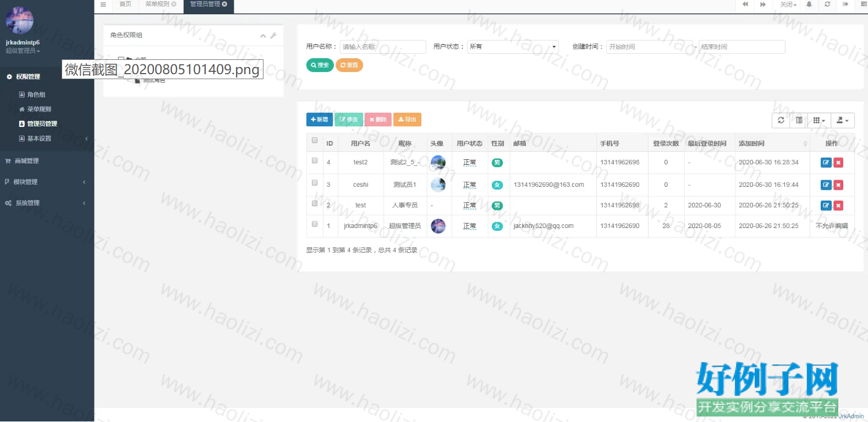Screen dimensions: 868x422
Task: Open the top-right settings list icon
Action: [864, 4]
